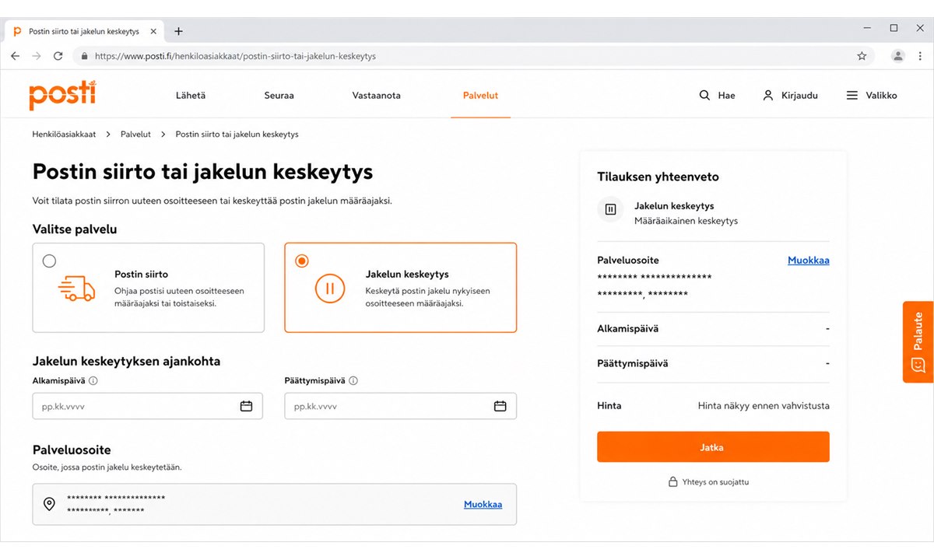Screen dimensions: 934x560
Task: Go to Palvelut breadcrumb link
Action: click(135, 135)
